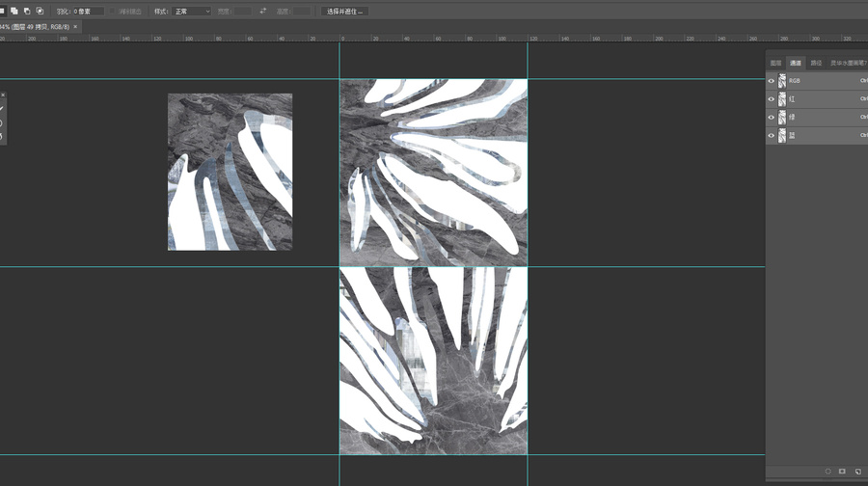Swap width and height arrows icon
This screenshot has height=486, width=868.
click(x=263, y=11)
